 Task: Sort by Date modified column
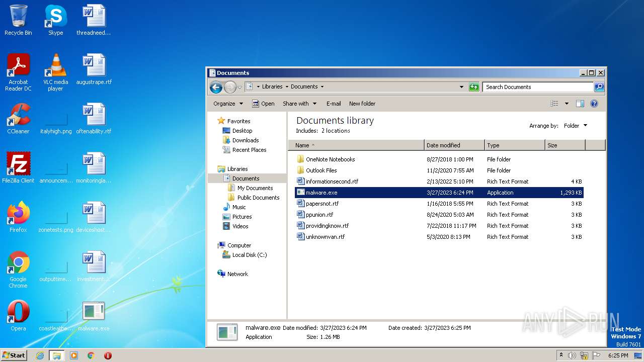point(454,145)
